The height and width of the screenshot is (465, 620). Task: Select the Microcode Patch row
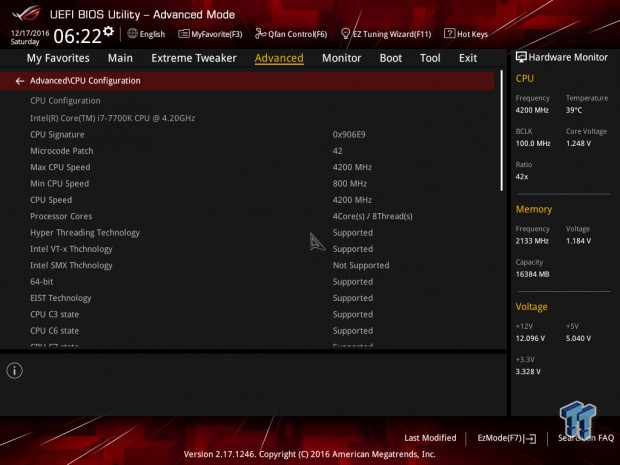(62, 151)
